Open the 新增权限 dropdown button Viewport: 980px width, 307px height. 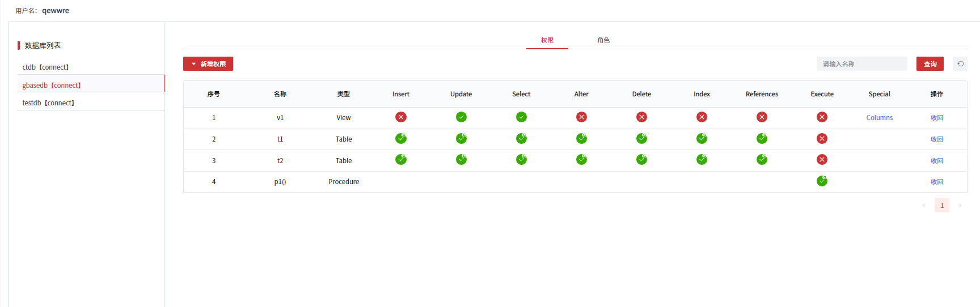(x=208, y=64)
